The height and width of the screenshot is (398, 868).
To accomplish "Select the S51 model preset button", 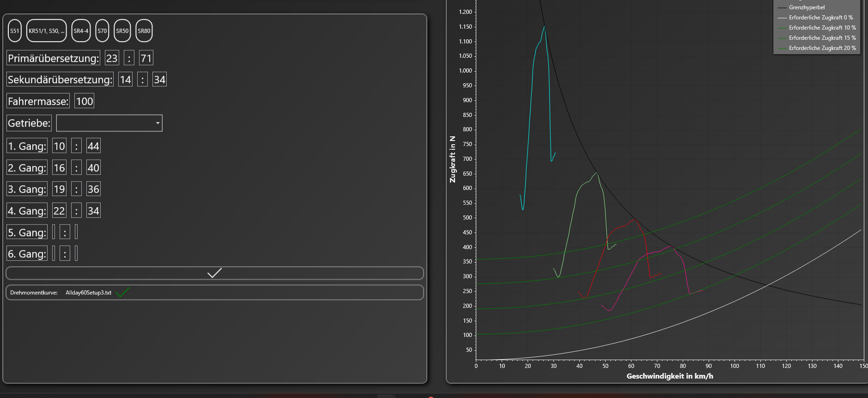I will [15, 31].
